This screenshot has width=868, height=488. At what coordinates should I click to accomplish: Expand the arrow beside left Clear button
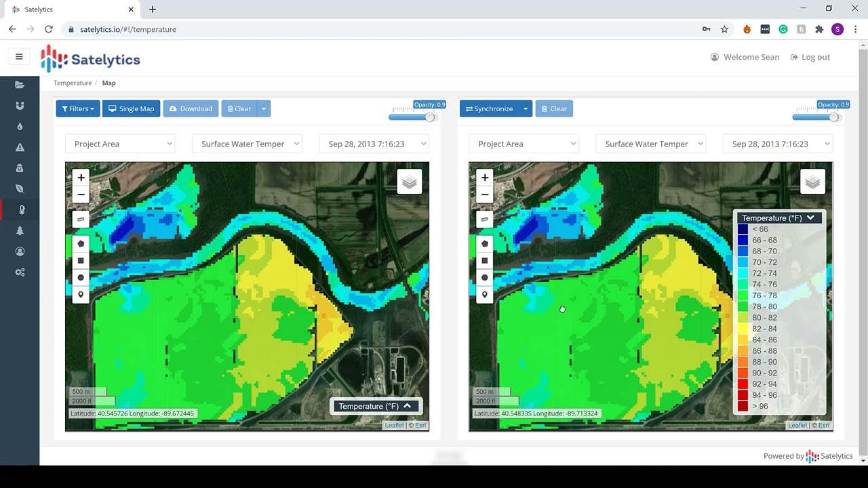(264, 108)
